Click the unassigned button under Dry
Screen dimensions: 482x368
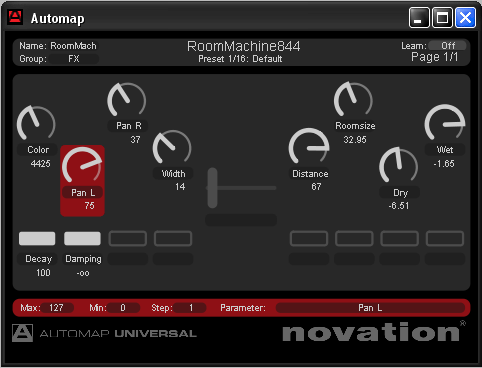click(x=400, y=239)
